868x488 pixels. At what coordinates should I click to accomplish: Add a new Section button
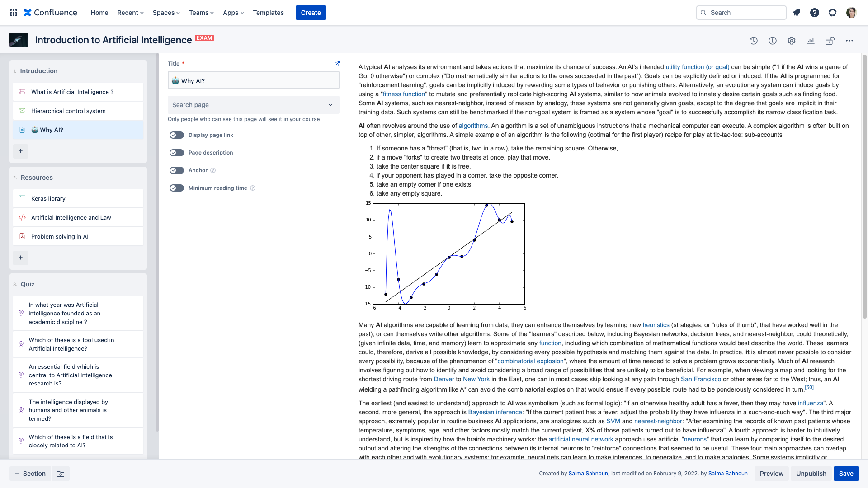pos(30,474)
